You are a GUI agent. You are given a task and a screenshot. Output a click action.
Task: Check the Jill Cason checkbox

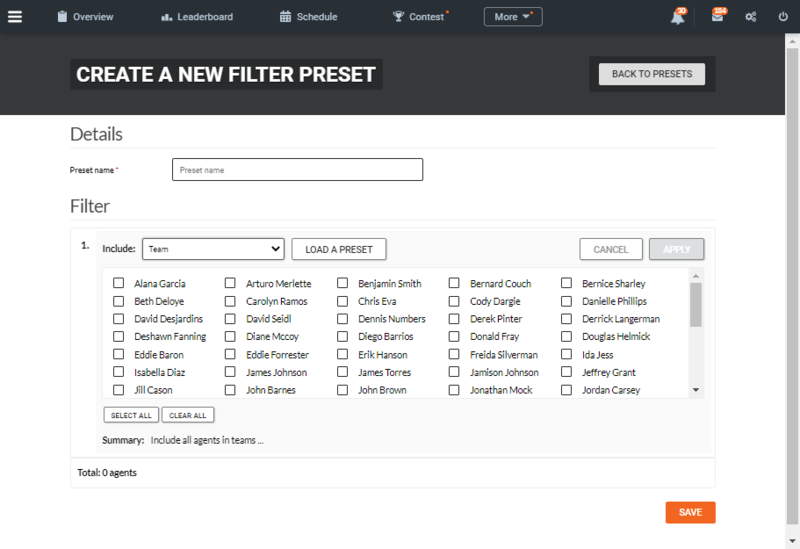pyautogui.click(x=118, y=390)
